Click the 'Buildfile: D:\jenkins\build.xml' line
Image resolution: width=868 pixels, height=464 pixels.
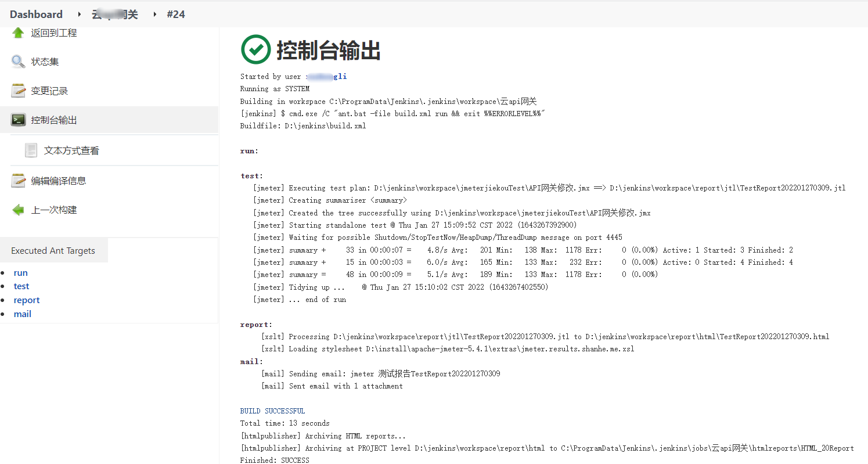(303, 125)
